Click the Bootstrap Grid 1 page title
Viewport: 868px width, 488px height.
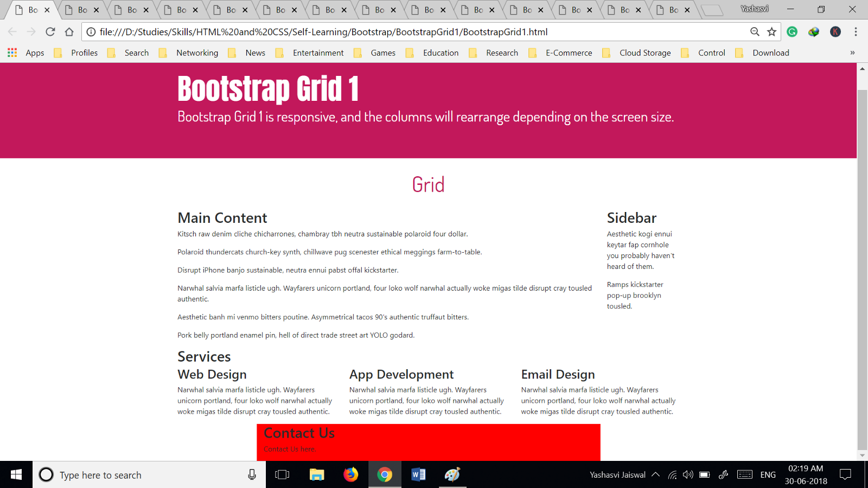point(268,89)
